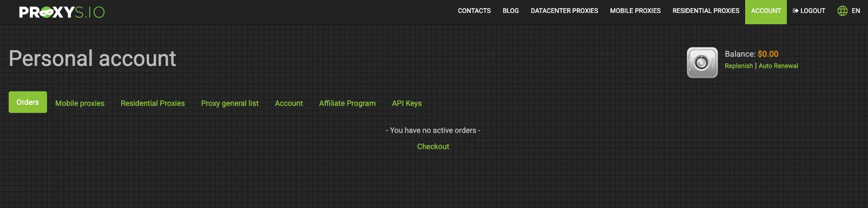Viewport: 868px width, 208px height.
Task: Switch to the Mobile proxies tab
Action: point(80,103)
